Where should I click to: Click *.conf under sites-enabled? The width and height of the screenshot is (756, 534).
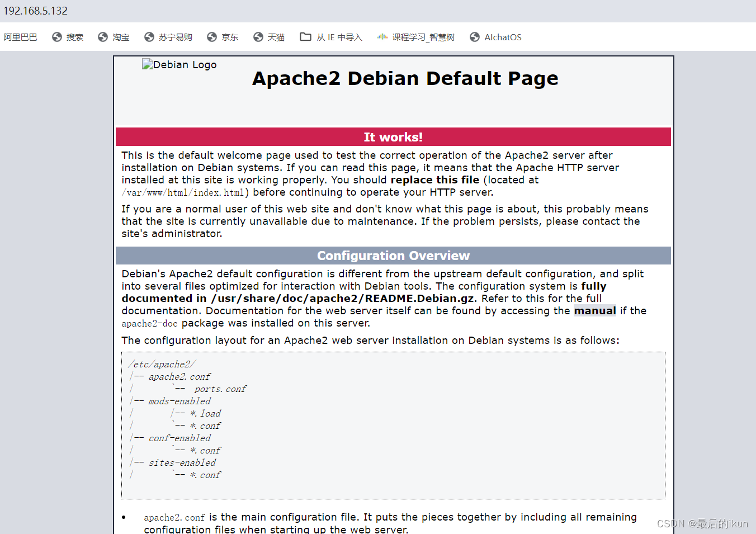(x=205, y=475)
